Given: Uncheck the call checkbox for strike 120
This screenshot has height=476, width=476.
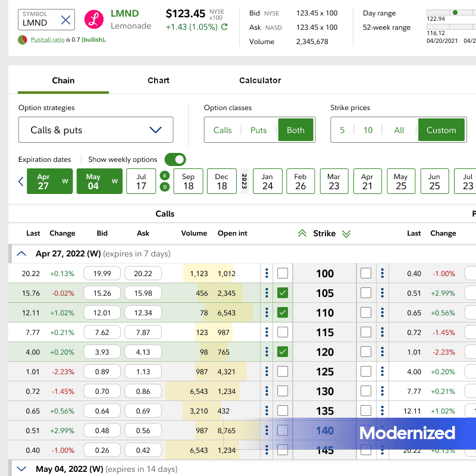Looking at the screenshot, I should [283, 352].
